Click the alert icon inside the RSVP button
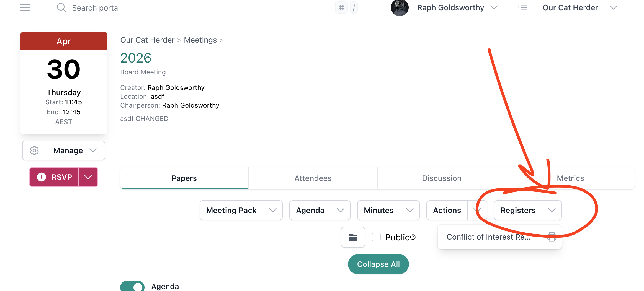Screen dimensions: 644x291 41,177
